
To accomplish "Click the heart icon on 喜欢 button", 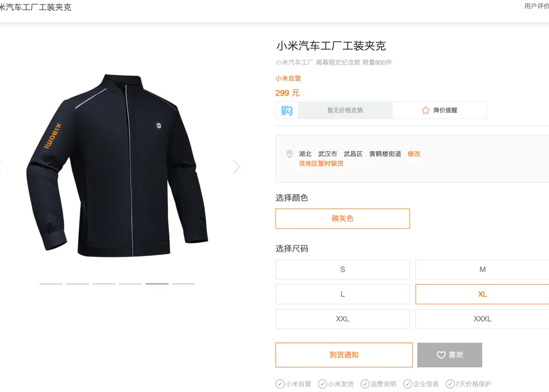I will 441,355.
